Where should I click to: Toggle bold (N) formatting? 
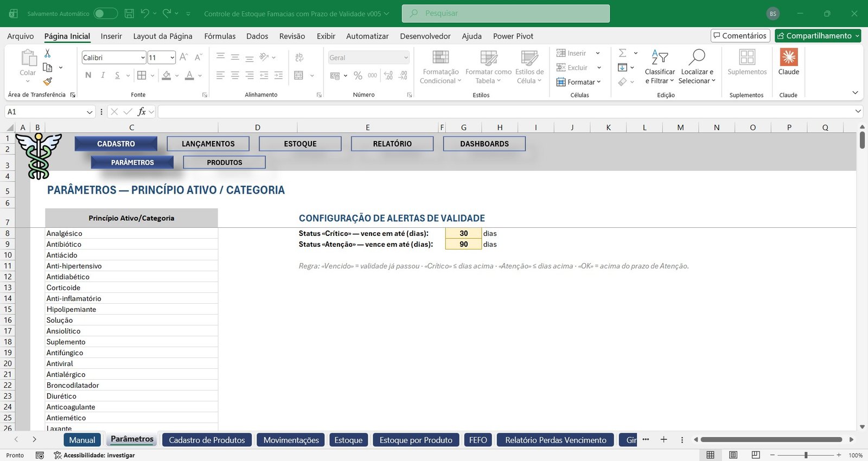[88, 75]
